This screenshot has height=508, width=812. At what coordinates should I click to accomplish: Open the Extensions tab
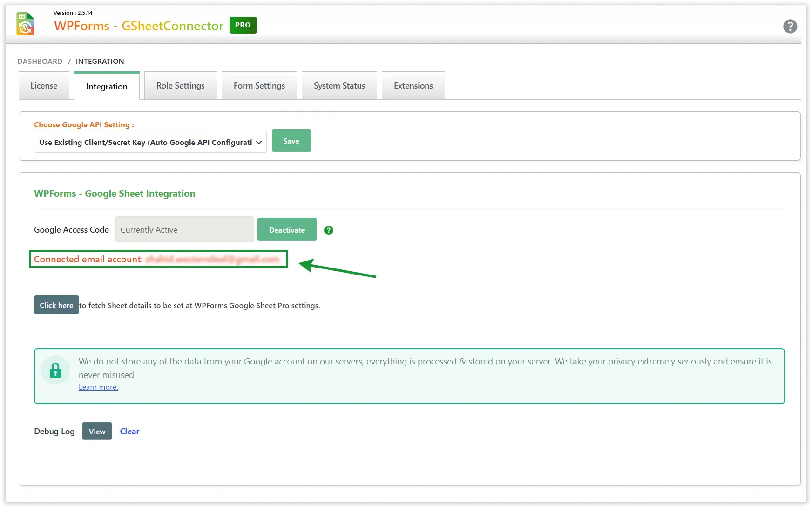[x=413, y=85]
